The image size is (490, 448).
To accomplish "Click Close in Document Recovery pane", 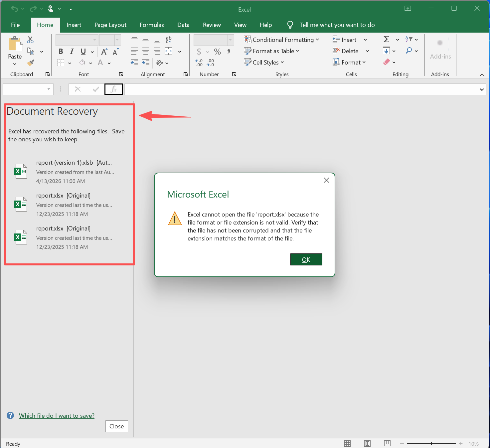I will (117, 426).
